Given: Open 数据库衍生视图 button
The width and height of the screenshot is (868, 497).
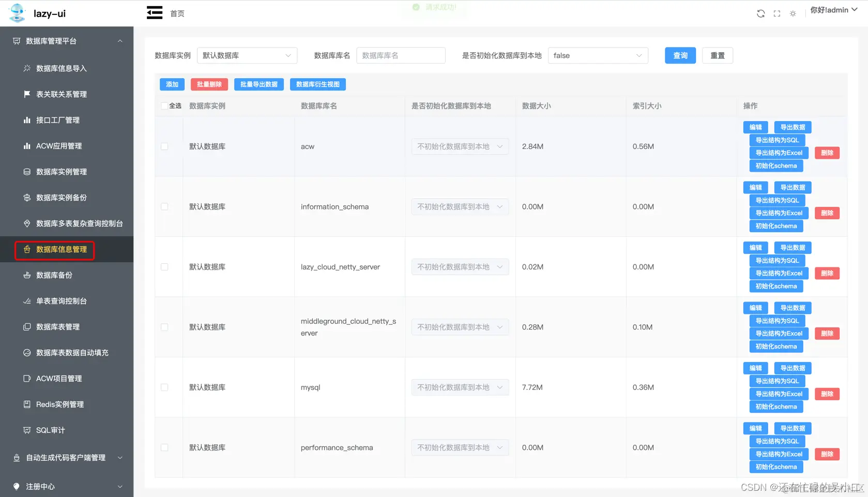Looking at the screenshot, I should point(318,84).
